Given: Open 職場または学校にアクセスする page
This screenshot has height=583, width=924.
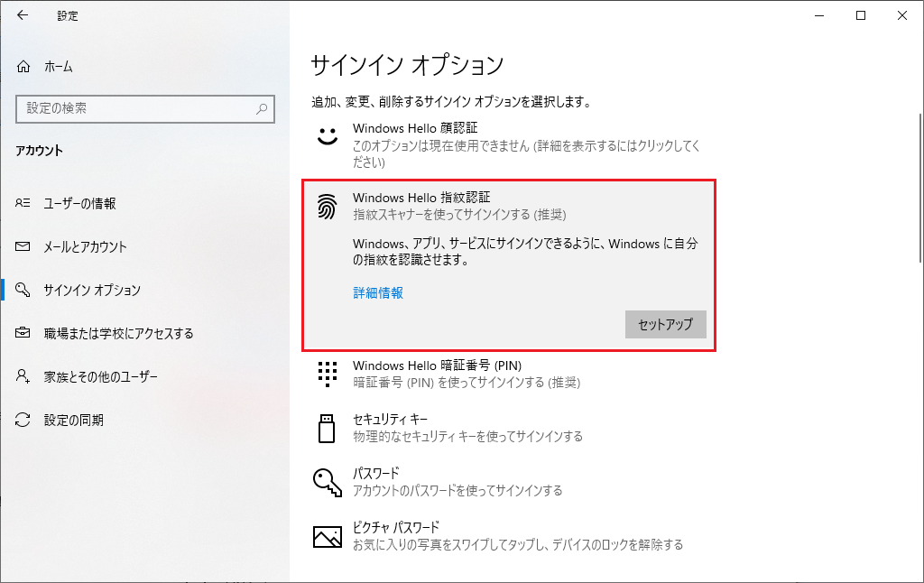Looking at the screenshot, I should click(x=118, y=334).
